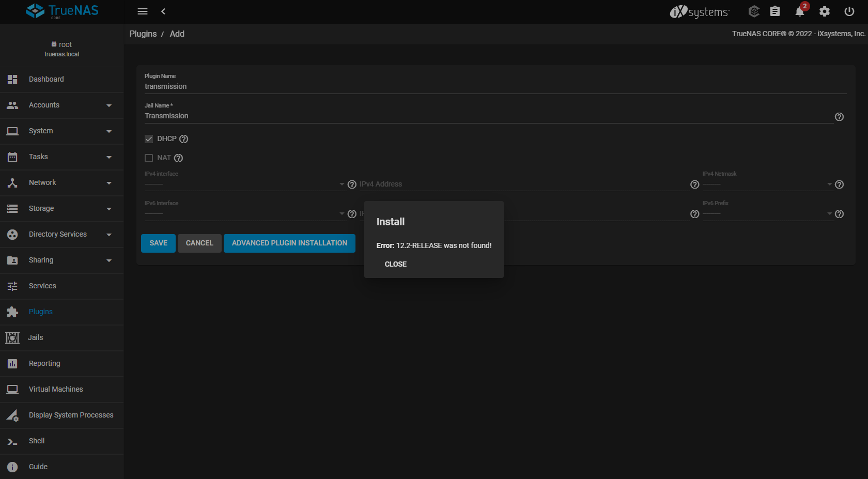Click the Guide menu link

pos(62,467)
